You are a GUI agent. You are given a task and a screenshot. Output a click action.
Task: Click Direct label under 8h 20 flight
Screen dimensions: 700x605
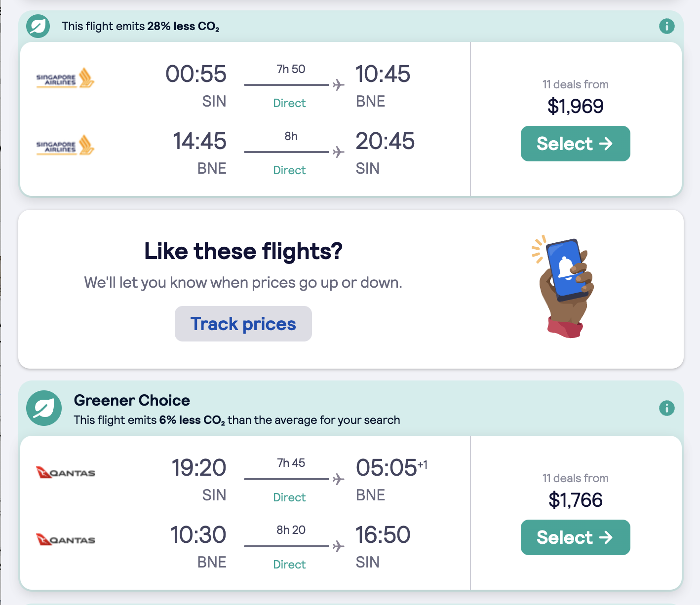coord(289,565)
